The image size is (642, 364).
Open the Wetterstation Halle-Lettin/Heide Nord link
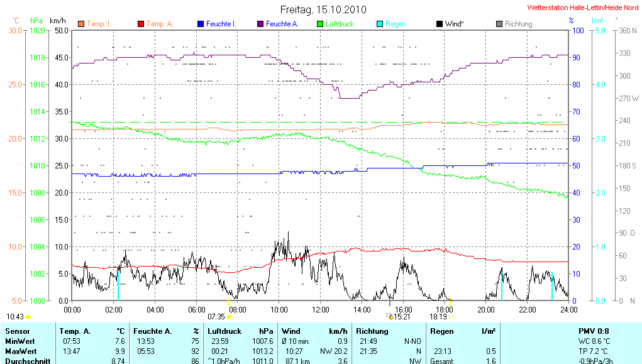click(x=582, y=8)
